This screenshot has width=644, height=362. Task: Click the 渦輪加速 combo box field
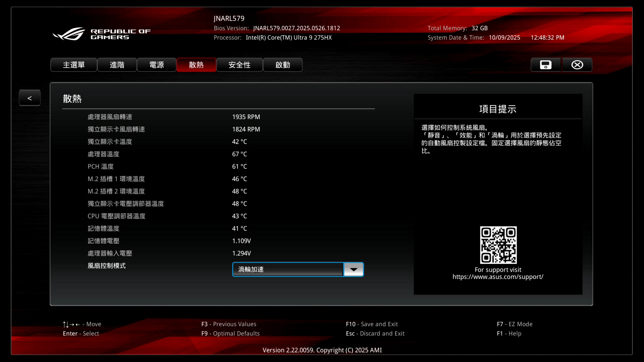[x=288, y=269]
